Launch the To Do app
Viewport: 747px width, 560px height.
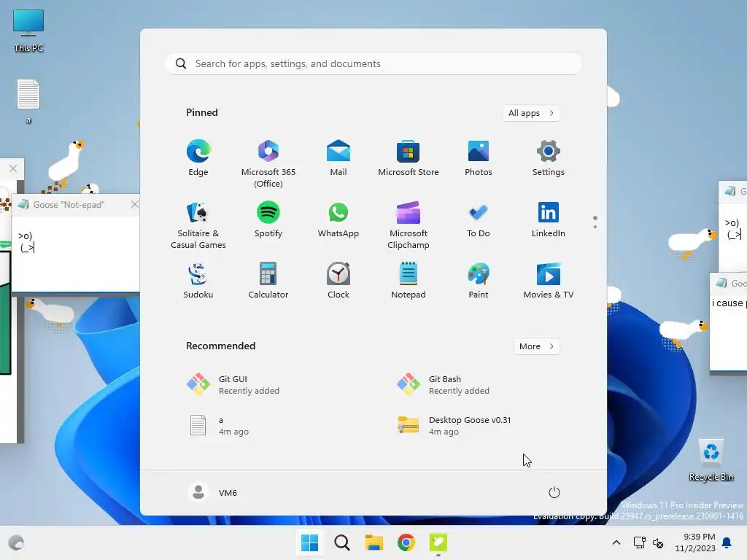tap(479, 219)
